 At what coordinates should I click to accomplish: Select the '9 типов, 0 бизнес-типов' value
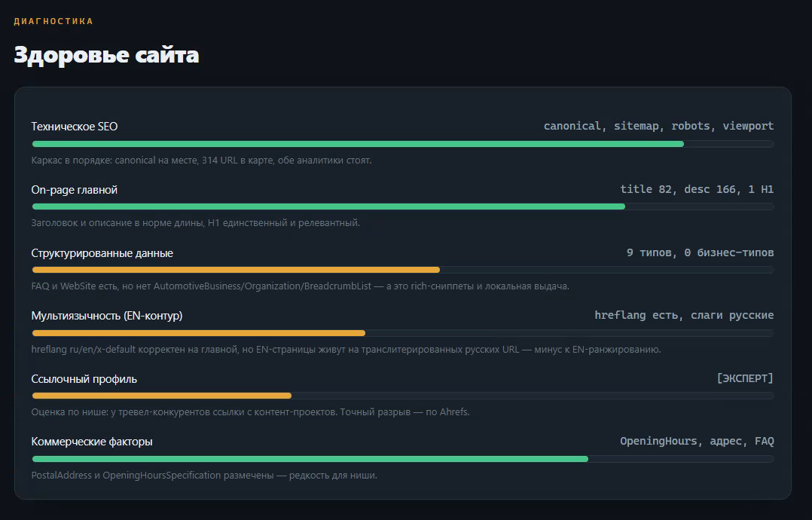click(x=701, y=252)
